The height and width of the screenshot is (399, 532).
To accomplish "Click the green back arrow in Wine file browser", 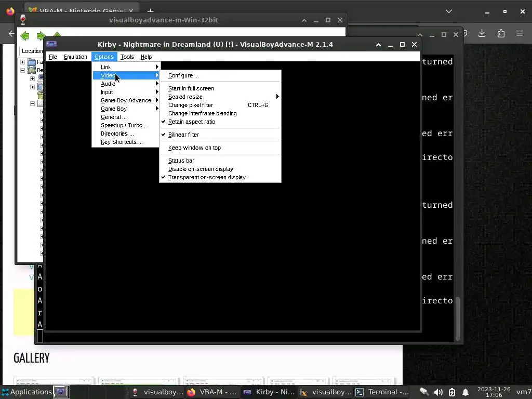I will [25, 36].
